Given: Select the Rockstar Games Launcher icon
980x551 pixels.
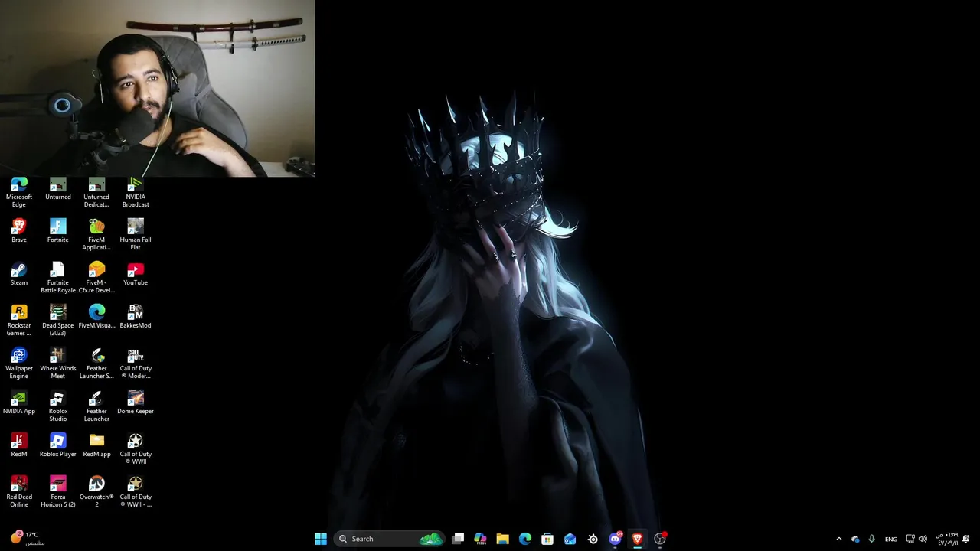Looking at the screenshot, I should click(x=19, y=321).
